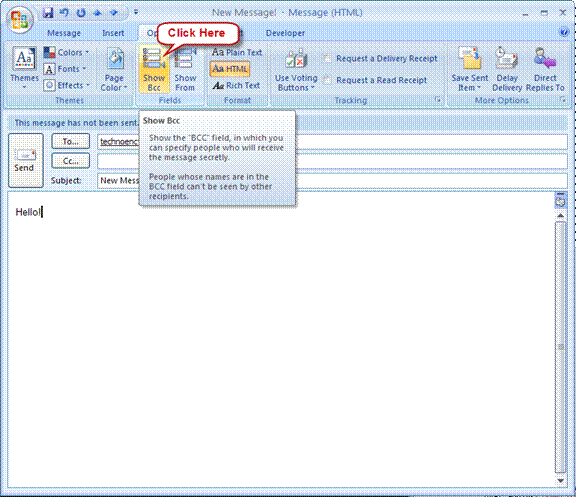The height and width of the screenshot is (497, 576).
Task: Click the vertical scrollbar thumb
Action: click(560, 347)
